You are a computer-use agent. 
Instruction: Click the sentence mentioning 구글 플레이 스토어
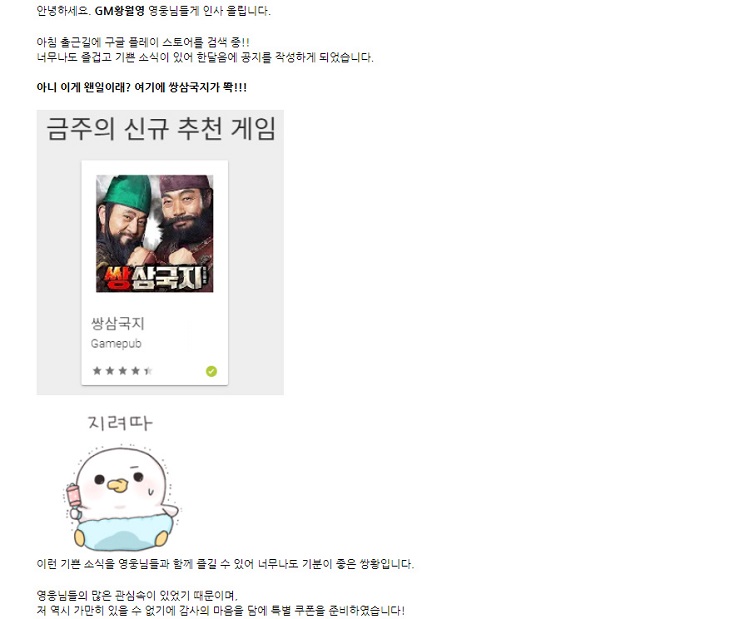[x=143, y=42]
